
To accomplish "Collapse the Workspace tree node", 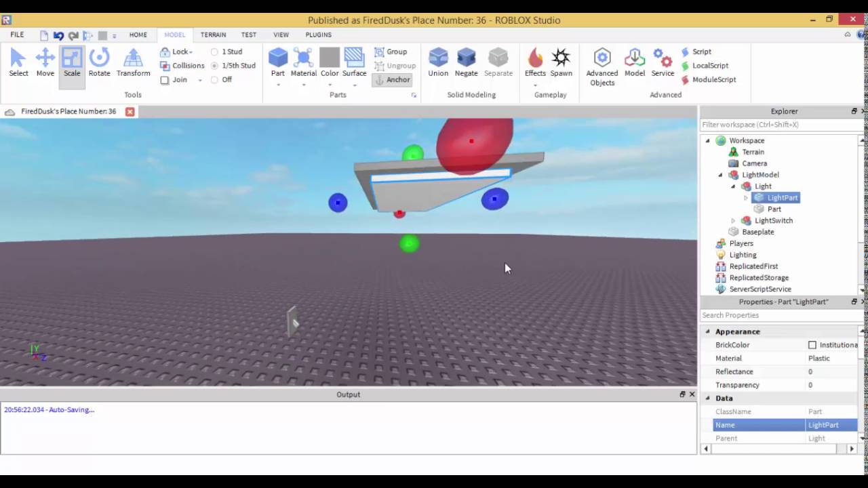I will coord(708,141).
